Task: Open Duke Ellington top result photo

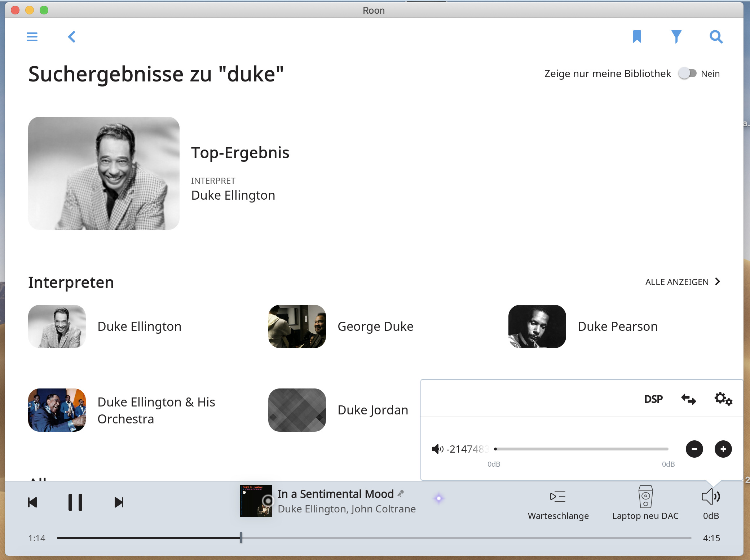Action: [x=104, y=173]
